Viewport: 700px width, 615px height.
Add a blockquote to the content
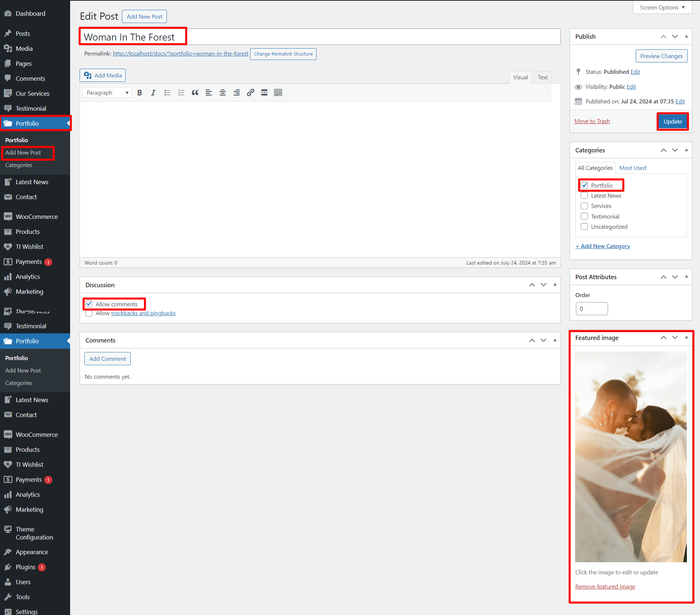(x=195, y=93)
